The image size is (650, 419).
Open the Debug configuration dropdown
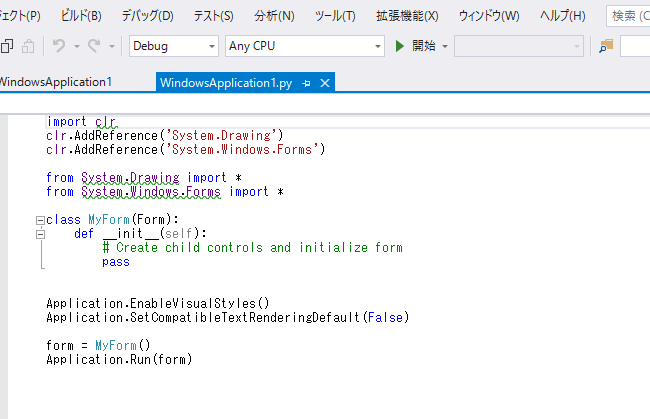[173, 46]
